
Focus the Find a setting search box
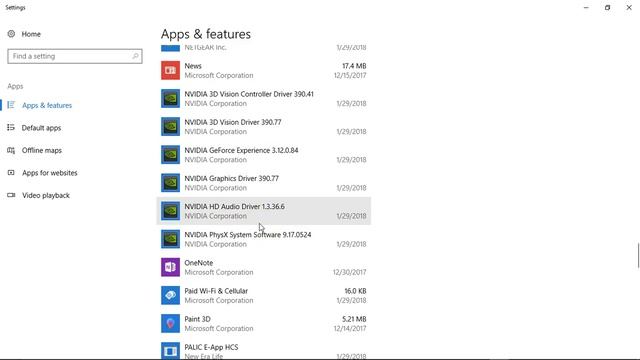pos(75,56)
